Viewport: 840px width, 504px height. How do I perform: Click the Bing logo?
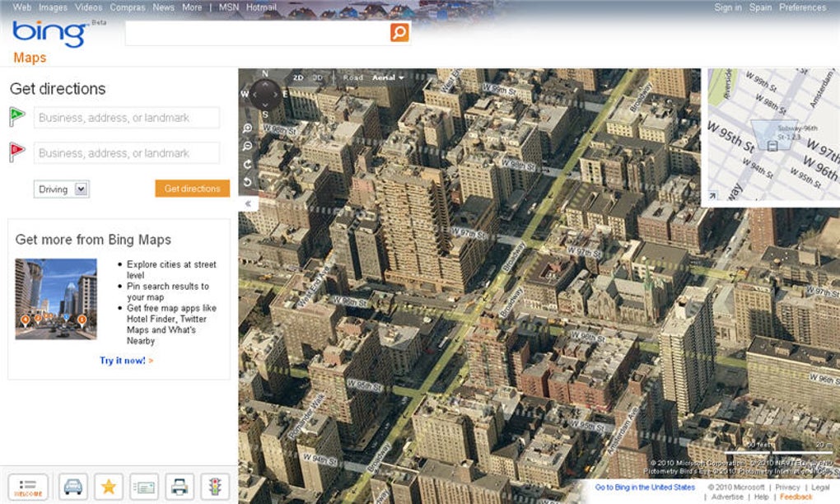49,35
